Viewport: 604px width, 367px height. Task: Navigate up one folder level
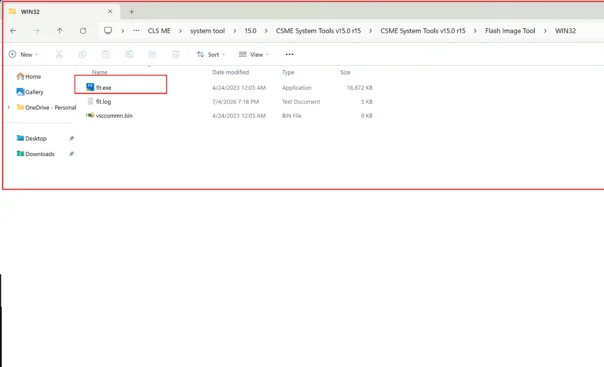coord(59,31)
